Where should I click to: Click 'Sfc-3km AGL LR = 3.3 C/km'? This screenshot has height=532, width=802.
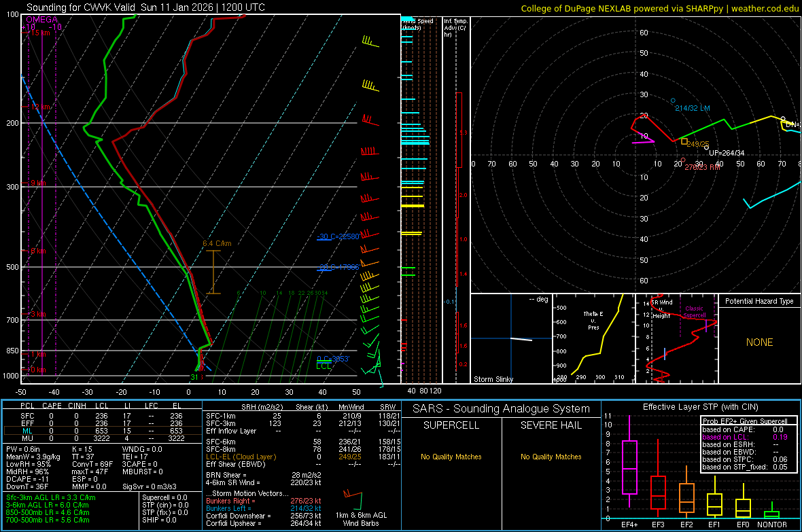point(51,497)
